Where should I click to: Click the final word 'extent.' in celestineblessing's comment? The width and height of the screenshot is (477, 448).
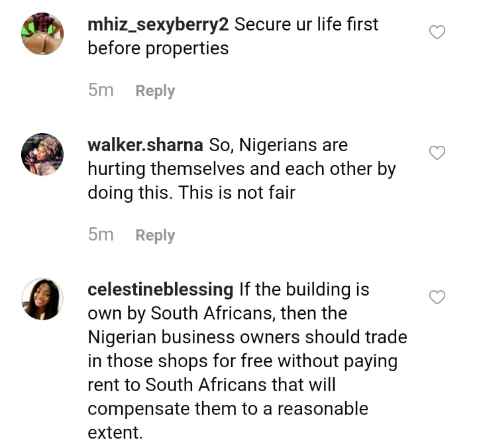[115, 433]
